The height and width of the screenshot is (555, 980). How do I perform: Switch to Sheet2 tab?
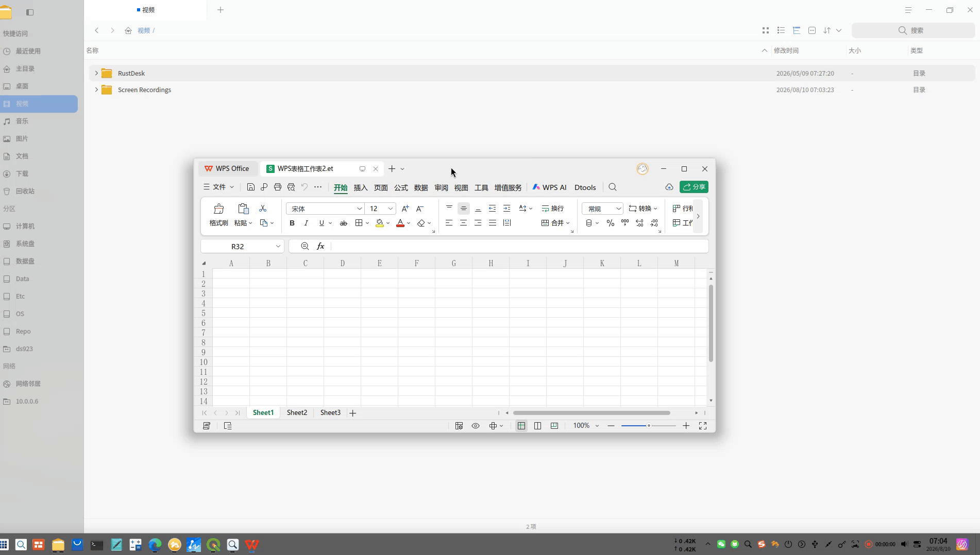tap(297, 412)
